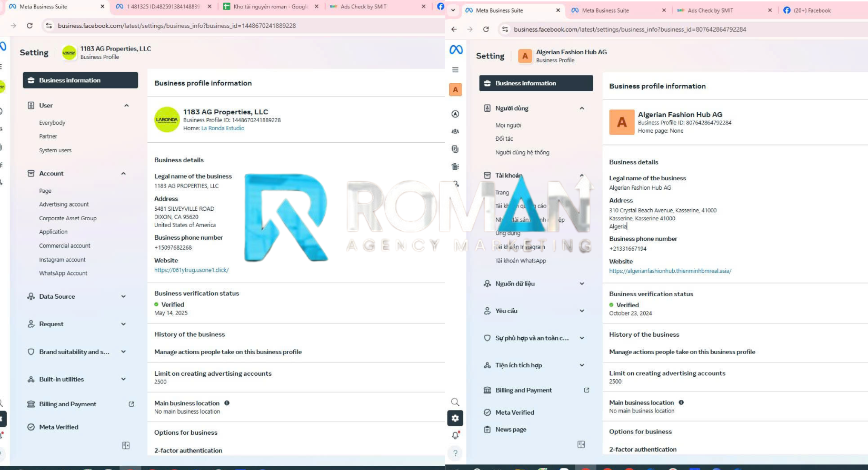The height and width of the screenshot is (470, 868).
Task: Click the question mark help icon
Action: point(455,453)
